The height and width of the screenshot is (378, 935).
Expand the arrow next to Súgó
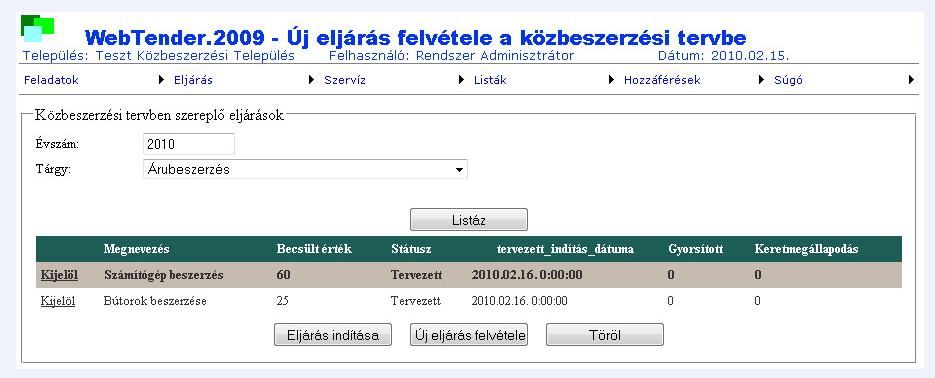[911, 79]
